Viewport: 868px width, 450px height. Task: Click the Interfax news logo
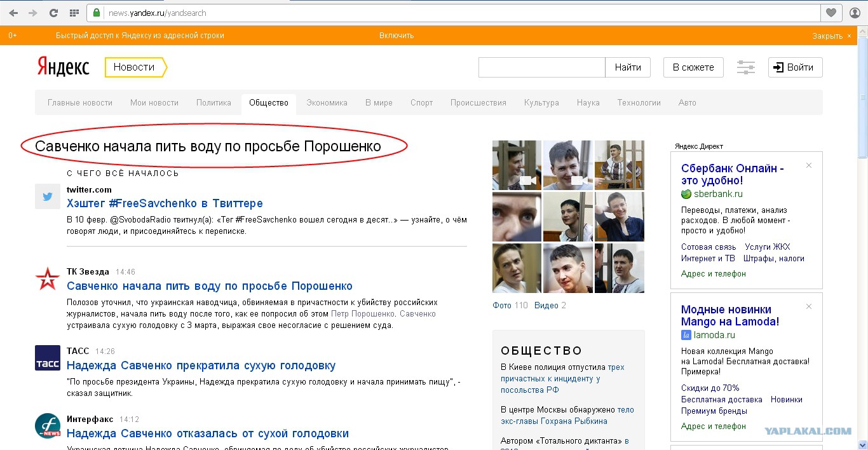click(48, 426)
